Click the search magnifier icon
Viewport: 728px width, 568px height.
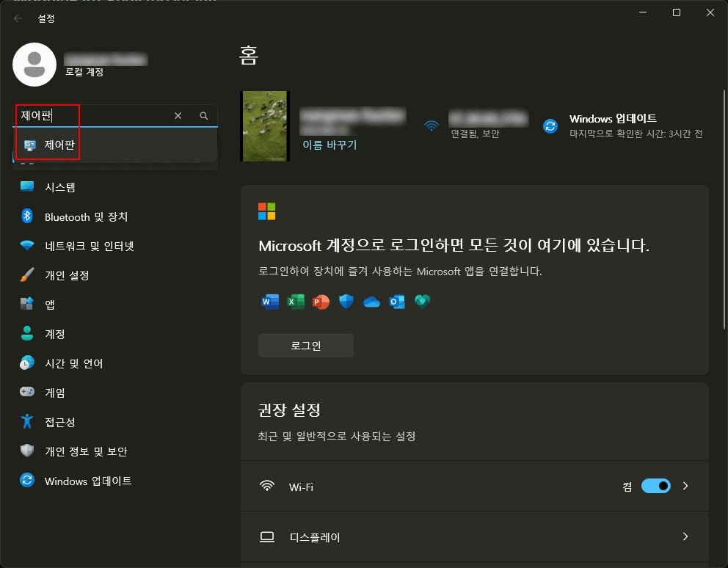click(x=204, y=116)
